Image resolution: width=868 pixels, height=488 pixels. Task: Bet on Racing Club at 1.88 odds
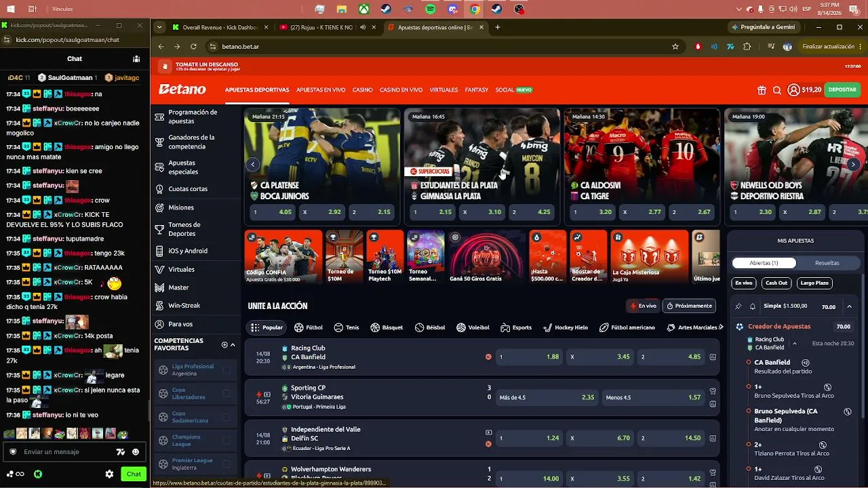[x=529, y=357]
